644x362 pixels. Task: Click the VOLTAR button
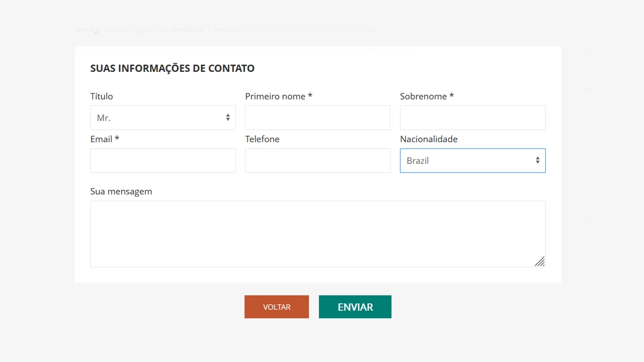[x=276, y=307]
